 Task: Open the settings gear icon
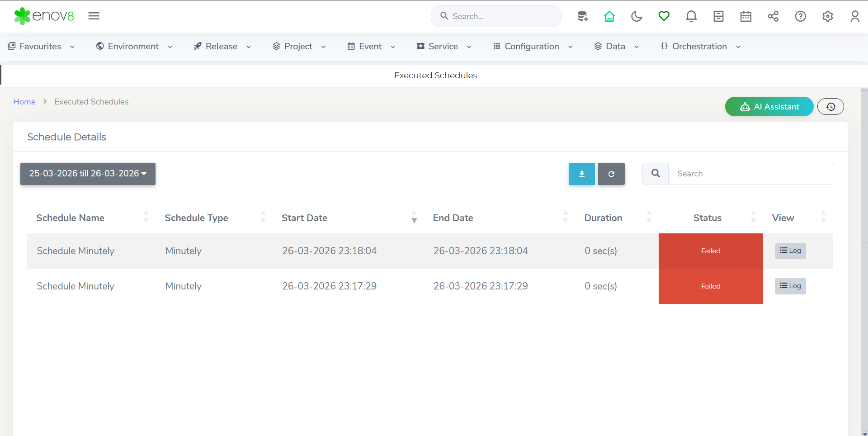(827, 16)
